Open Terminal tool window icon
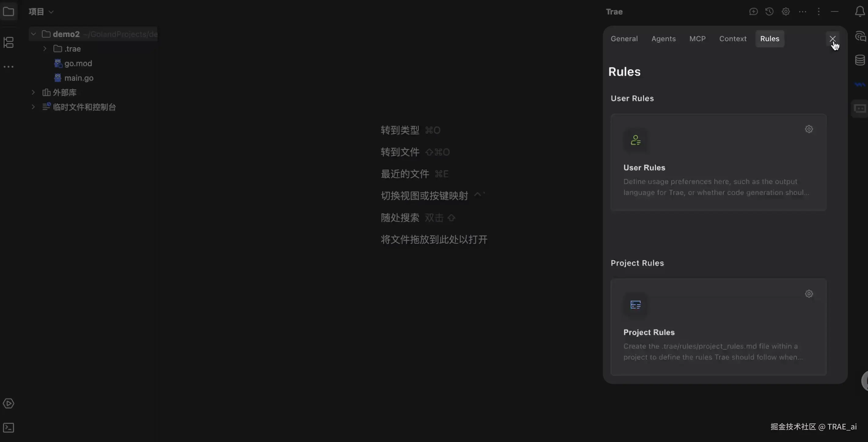Screen dimensions: 868x442 pos(9,428)
